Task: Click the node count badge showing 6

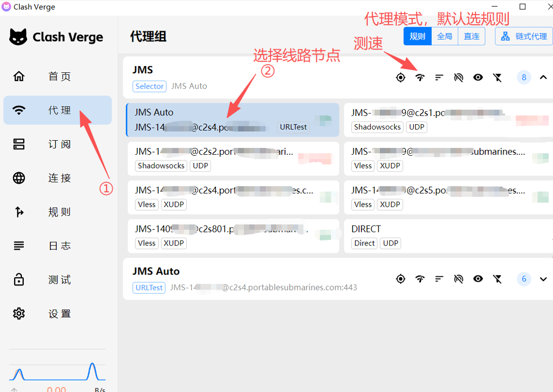Action: pos(524,279)
